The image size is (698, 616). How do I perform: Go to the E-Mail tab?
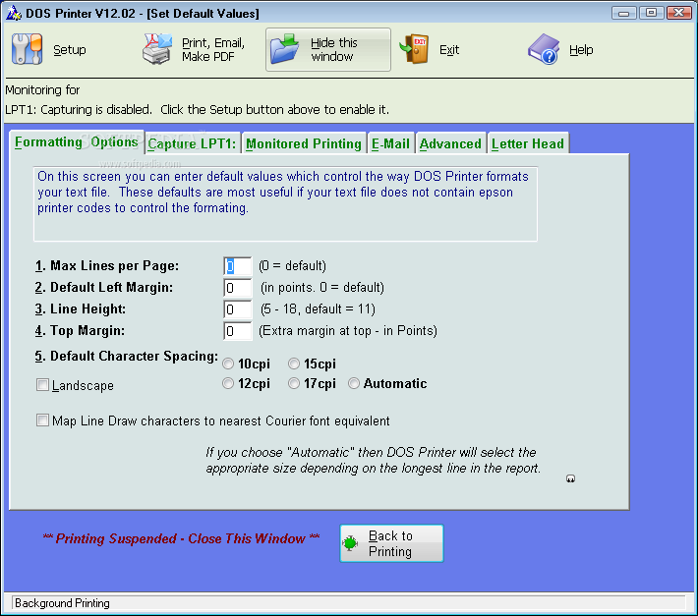390,143
